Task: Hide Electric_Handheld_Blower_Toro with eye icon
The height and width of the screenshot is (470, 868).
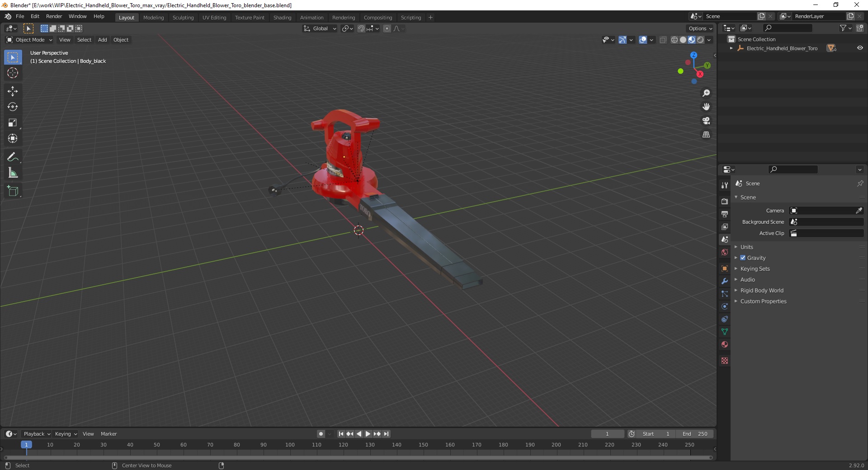Action: (860, 48)
